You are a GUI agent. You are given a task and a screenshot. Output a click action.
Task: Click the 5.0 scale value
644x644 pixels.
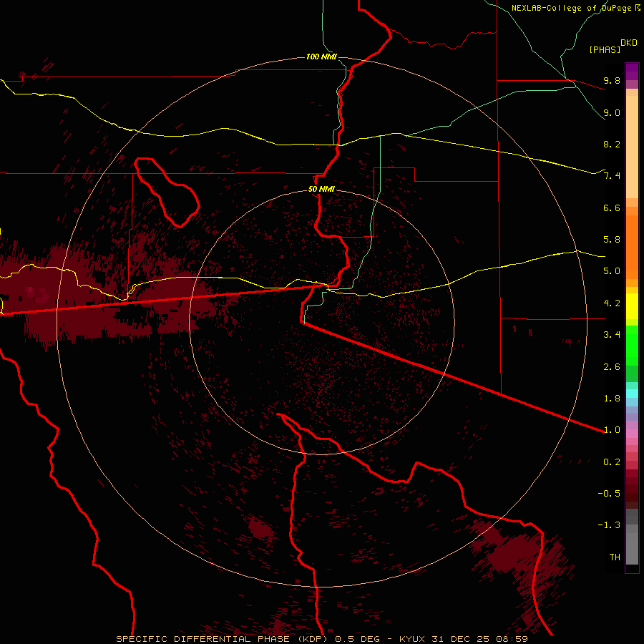tap(612, 271)
